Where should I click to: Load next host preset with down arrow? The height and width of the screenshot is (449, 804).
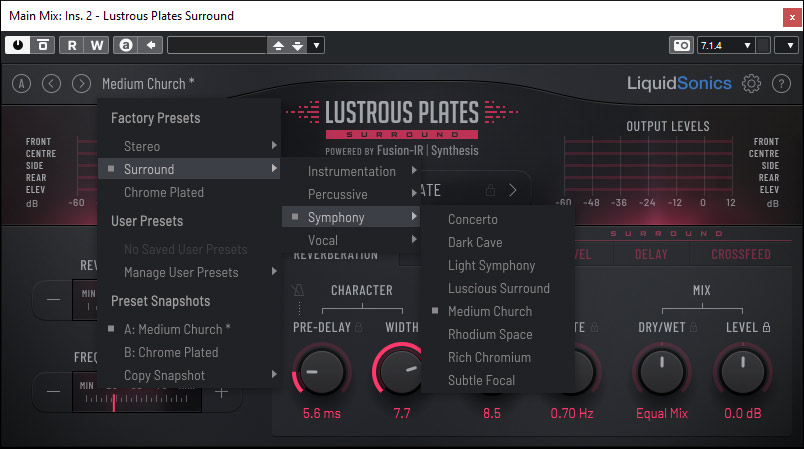point(298,46)
